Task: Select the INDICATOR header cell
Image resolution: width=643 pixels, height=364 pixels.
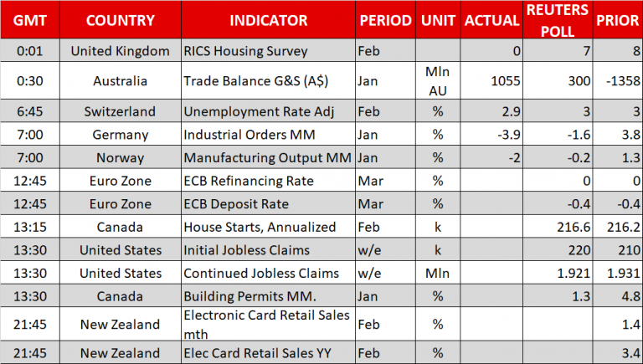Action: tap(268, 20)
